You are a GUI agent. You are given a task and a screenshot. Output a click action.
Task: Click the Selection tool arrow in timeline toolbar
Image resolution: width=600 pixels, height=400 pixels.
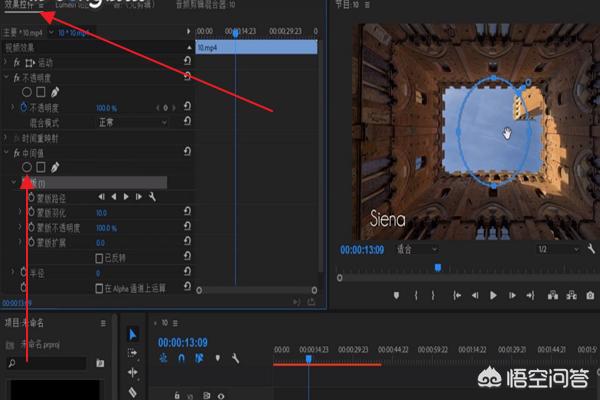133,333
